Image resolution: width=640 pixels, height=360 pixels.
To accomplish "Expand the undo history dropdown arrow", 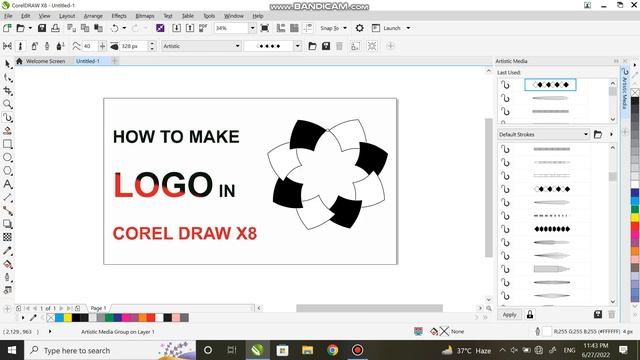I will (124, 28).
